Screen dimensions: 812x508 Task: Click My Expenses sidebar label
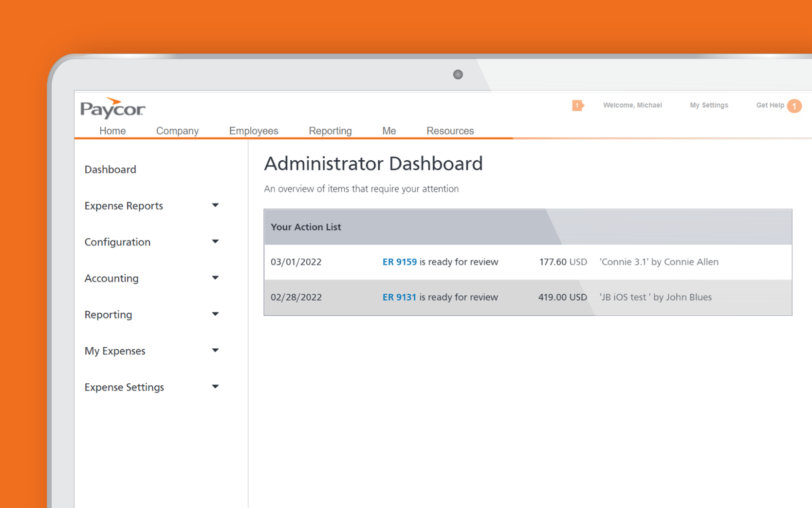pos(115,351)
